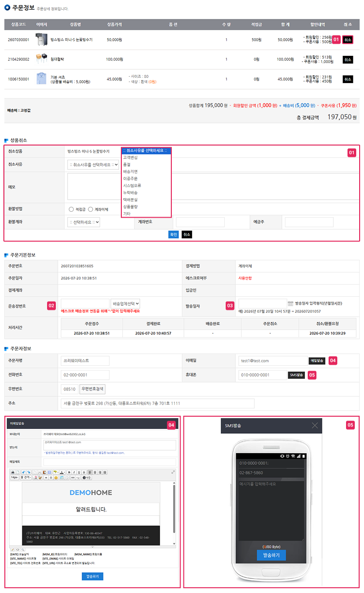Click the 주소 address input field
This screenshot has height=593, width=364.
(158, 403)
